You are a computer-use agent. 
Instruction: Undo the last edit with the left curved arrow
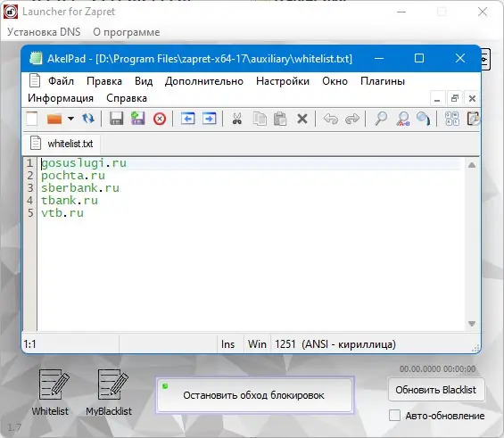click(331, 119)
